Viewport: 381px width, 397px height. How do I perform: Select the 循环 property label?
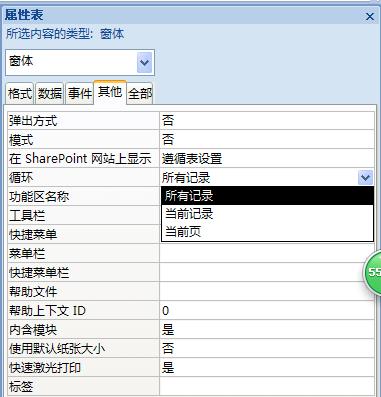click(83, 177)
